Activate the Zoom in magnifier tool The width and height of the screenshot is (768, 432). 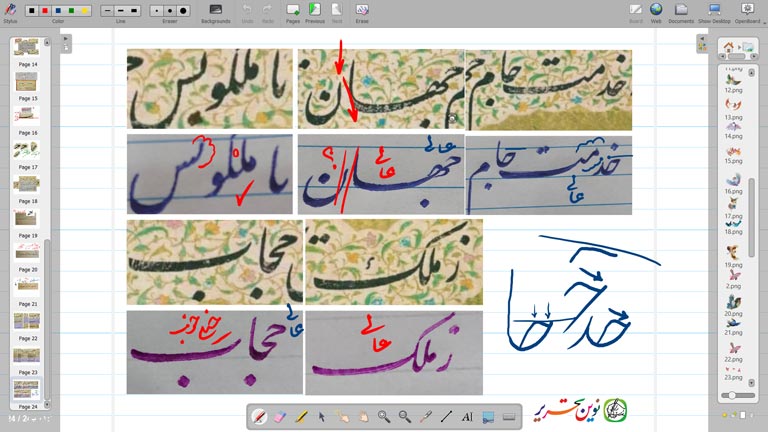(x=384, y=416)
